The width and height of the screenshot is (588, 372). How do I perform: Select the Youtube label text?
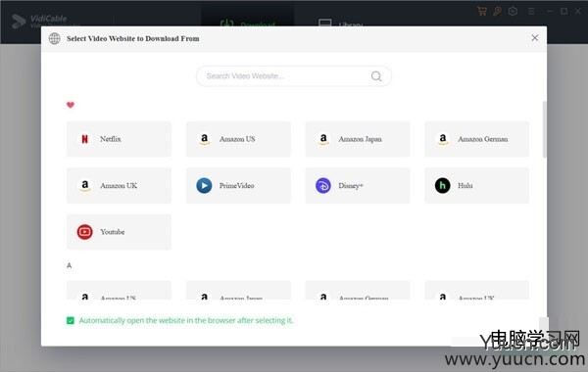113,232
